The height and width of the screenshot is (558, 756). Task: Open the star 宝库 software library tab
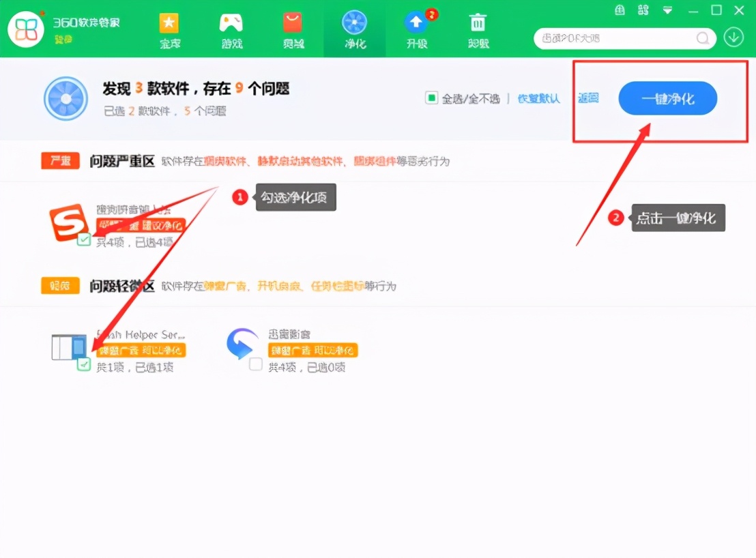tap(170, 31)
